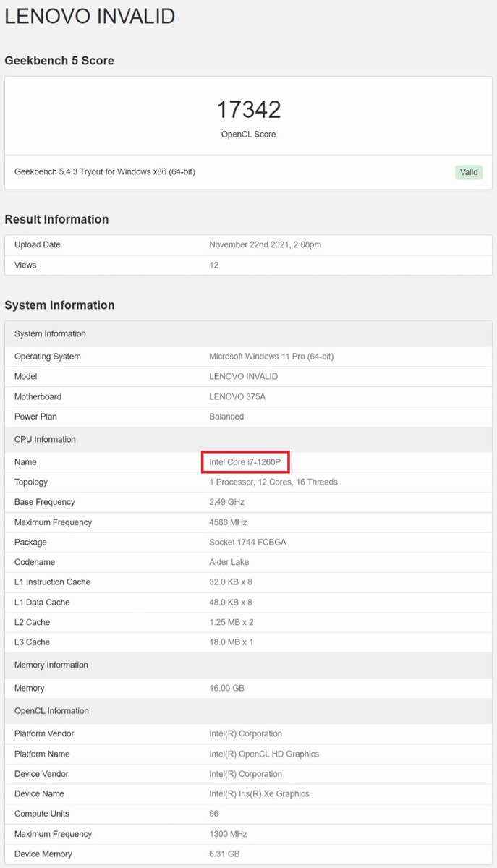The width and height of the screenshot is (497, 868).
Task: Click the Compute Units label
Action: [x=42, y=814]
